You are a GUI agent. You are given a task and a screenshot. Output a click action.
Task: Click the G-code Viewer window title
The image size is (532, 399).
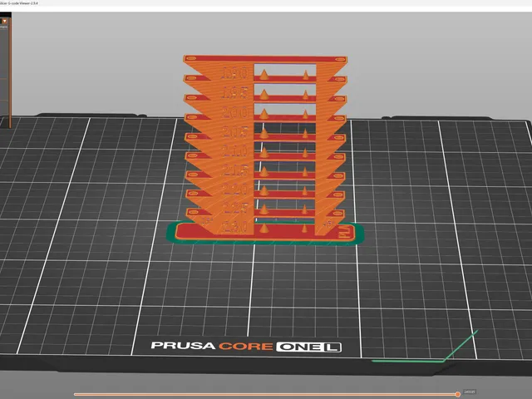(x=19, y=3)
